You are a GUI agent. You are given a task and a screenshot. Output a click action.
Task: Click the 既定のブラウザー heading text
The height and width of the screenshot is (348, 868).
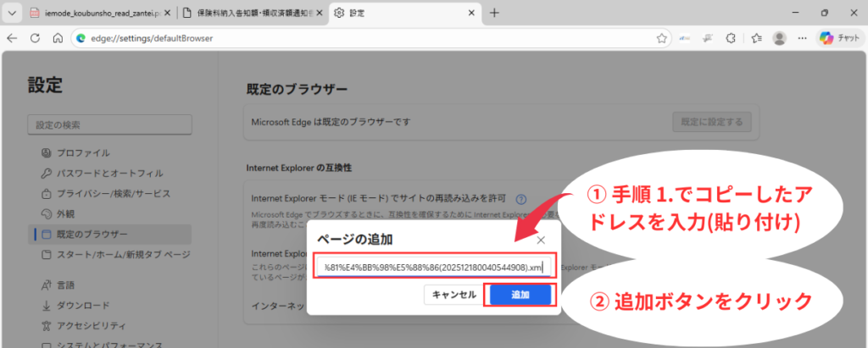click(297, 89)
